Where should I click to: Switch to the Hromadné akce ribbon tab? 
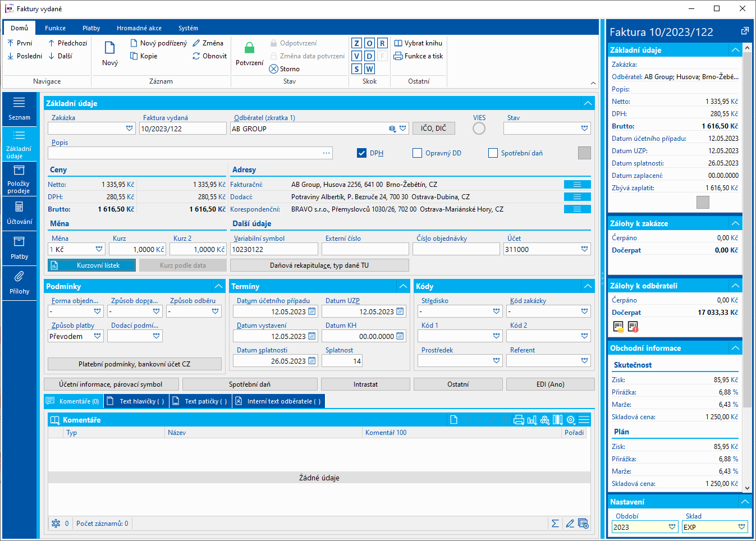coord(139,28)
